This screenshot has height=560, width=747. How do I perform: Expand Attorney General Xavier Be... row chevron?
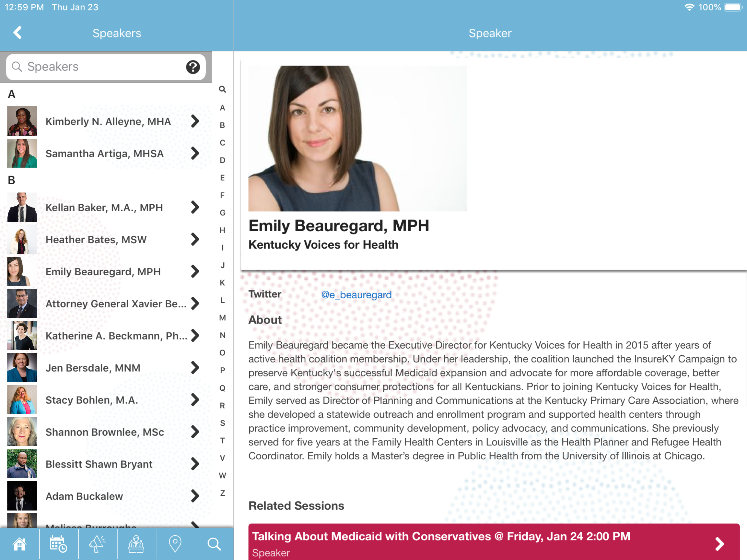(195, 303)
